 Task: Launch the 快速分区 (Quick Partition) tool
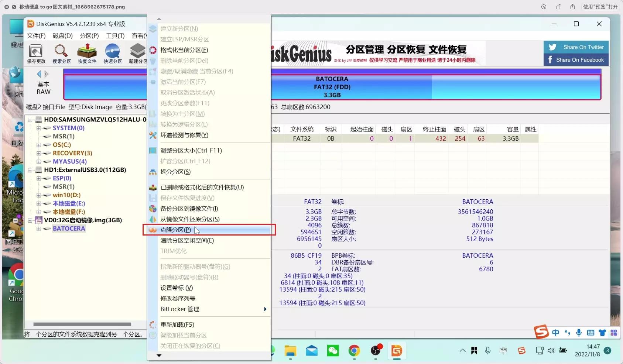pyautogui.click(x=113, y=53)
